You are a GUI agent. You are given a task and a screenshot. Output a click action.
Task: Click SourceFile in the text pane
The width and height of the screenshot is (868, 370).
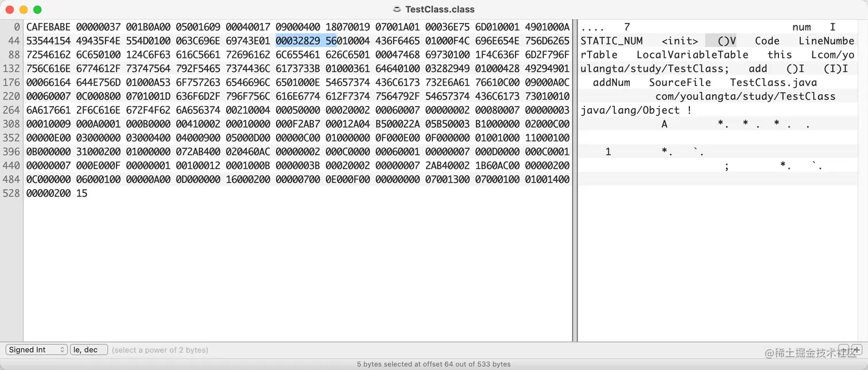tap(680, 82)
